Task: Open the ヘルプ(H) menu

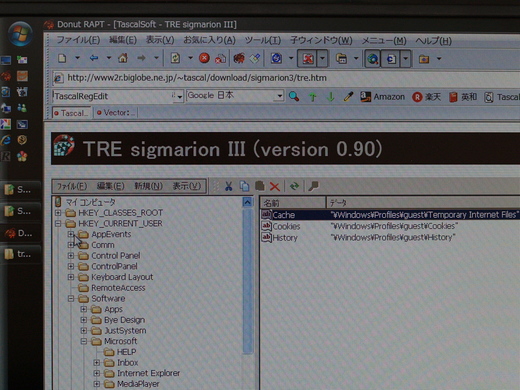Action: [x=433, y=41]
